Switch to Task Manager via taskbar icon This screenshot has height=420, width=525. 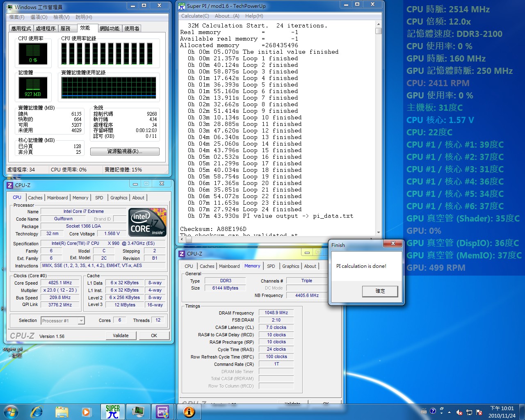click(x=138, y=411)
